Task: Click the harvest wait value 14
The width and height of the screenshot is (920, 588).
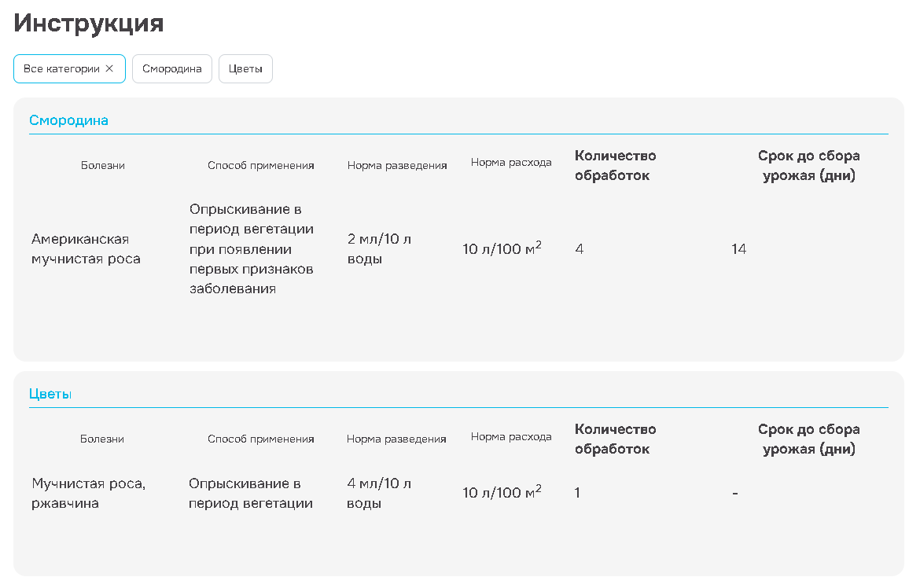Action: [x=738, y=249]
